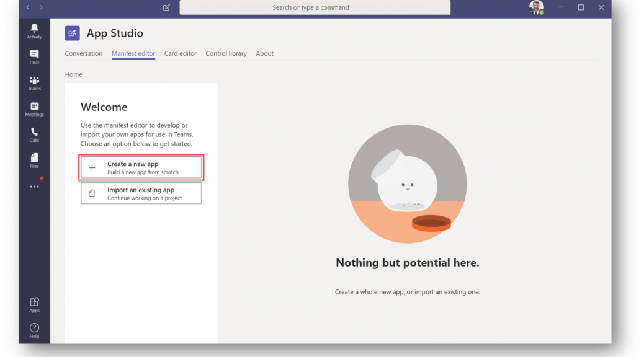The height and width of the screenshot is (357, 644).
Task: Click the Home breadcrumb link
Action: tap(73, 74)
